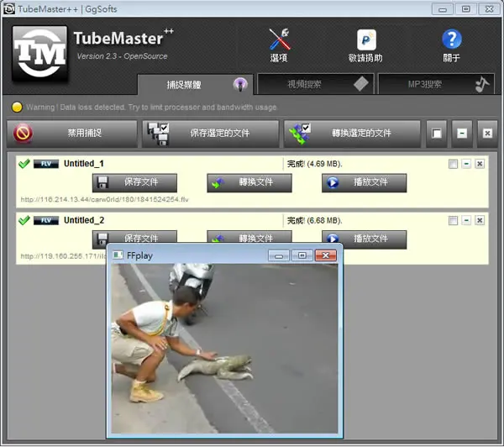The image size is (504, 447).
Task: Click the 轉換選定的文件 convert selected button
Action: [x=352, y=134]
